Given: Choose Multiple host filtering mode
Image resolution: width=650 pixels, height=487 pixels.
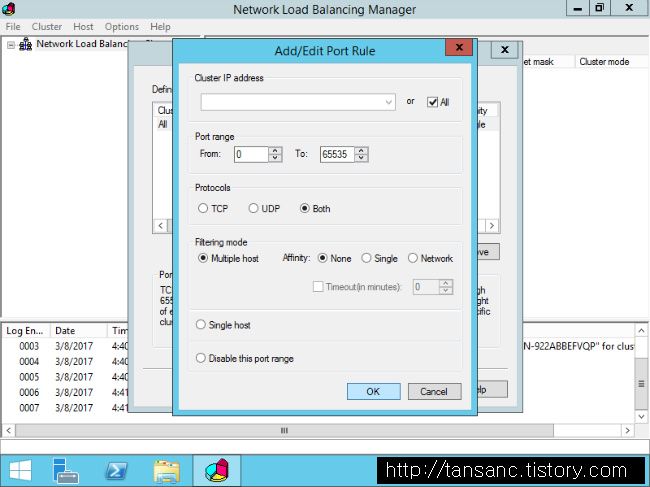Looking at the screenshot, I should pyautogui.click(x=203, y=258).
